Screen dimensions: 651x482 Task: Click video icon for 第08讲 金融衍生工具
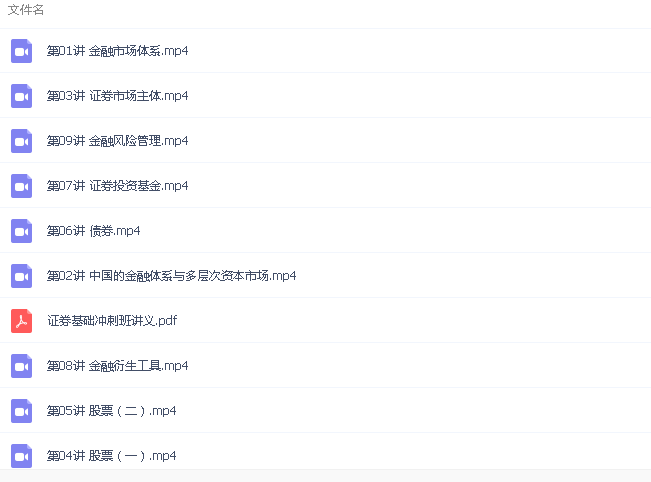tap(22, 366)
